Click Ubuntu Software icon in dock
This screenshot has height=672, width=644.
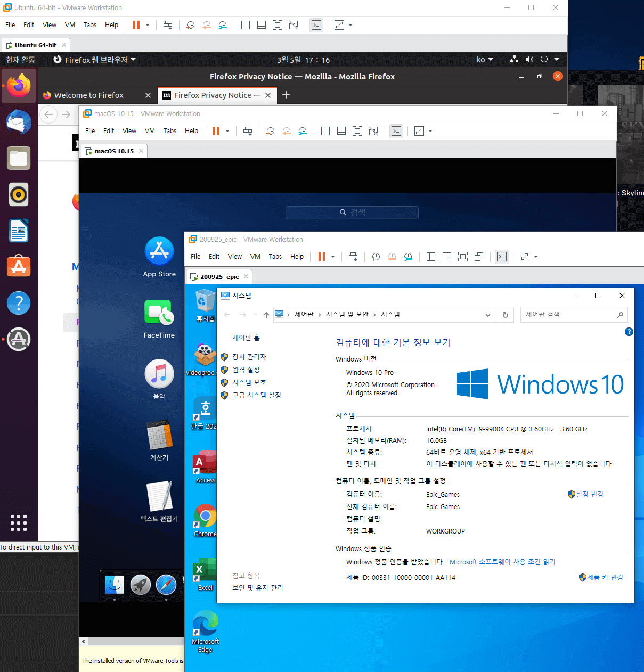pyautogui.click(x=19, y=266)
